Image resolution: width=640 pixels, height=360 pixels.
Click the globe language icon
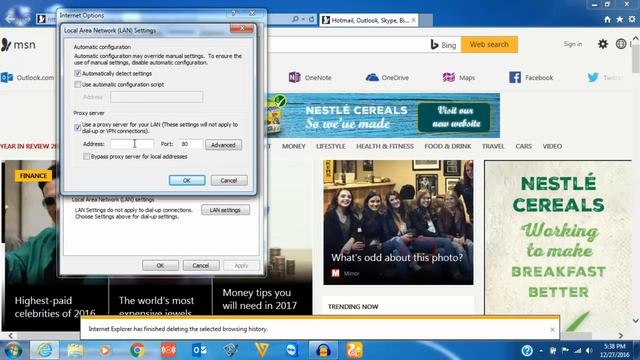(621, 44)
